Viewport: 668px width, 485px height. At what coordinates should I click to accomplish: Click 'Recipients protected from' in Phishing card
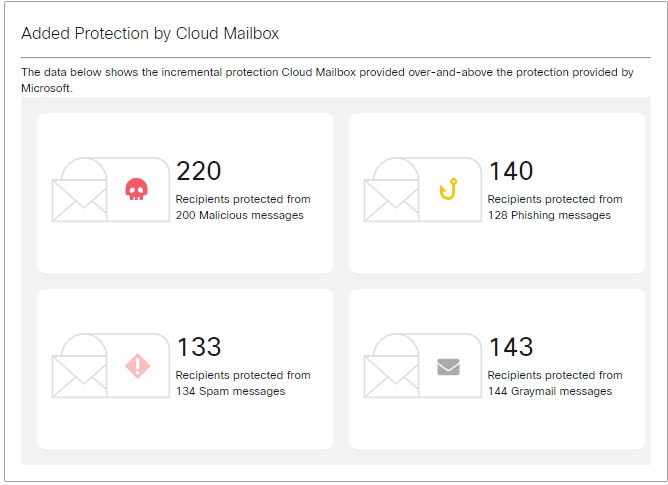click(555, 199)
